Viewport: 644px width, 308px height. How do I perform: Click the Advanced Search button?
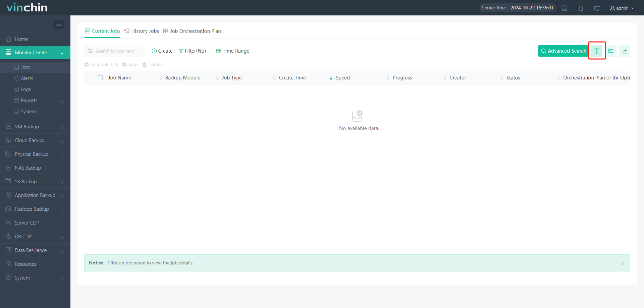click(563, 51)
